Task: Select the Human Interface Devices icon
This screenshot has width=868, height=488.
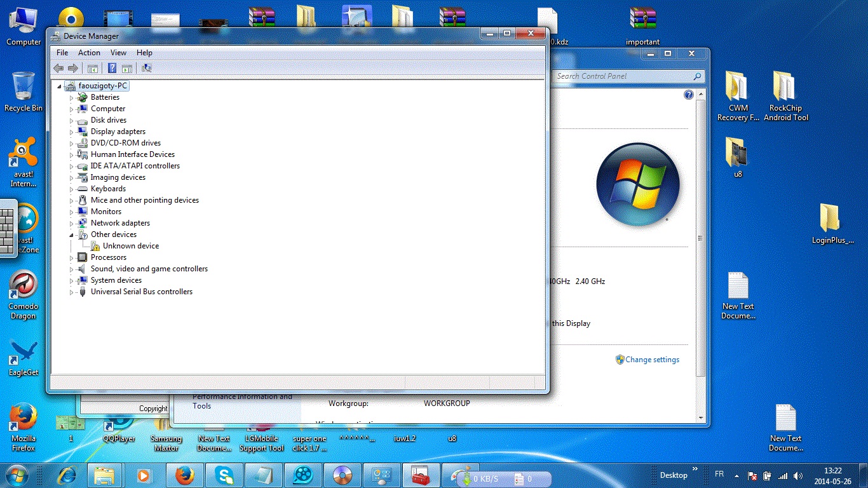Action: [82, 154]
